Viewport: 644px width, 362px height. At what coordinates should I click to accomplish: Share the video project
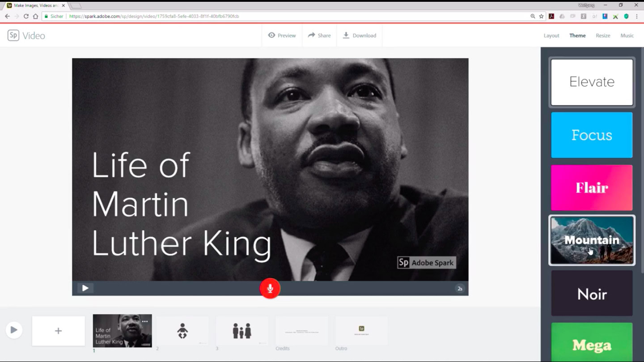tap(319, 35)
